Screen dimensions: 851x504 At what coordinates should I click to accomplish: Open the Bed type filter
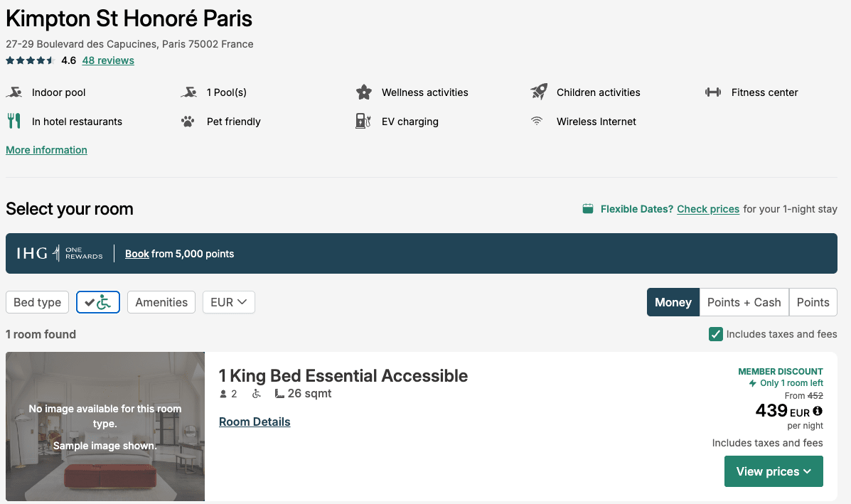38,302
